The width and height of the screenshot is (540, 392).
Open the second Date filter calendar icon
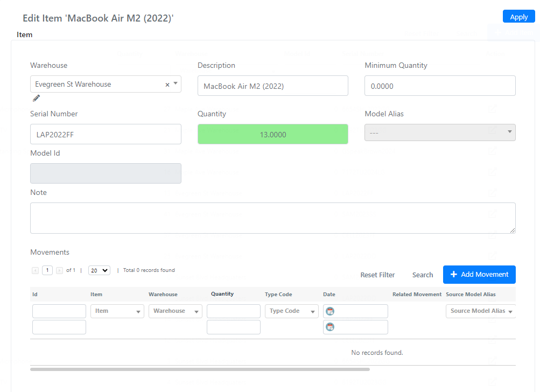coord(330,327)
